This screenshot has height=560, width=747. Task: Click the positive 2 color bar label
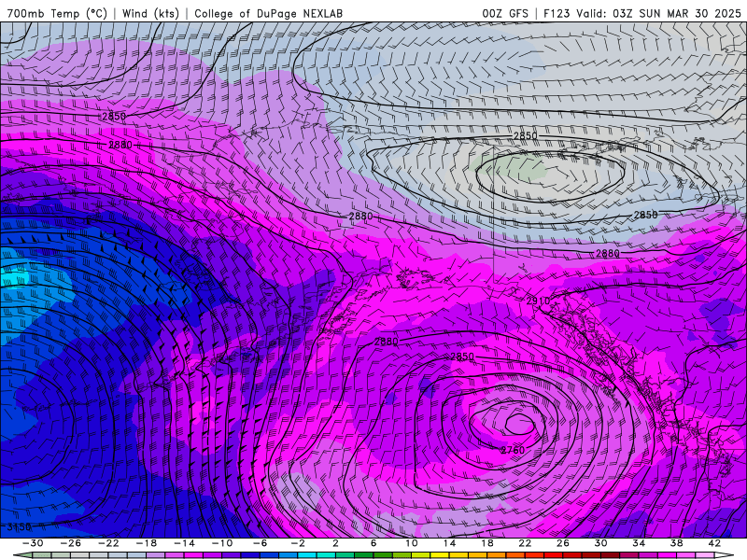336,543
